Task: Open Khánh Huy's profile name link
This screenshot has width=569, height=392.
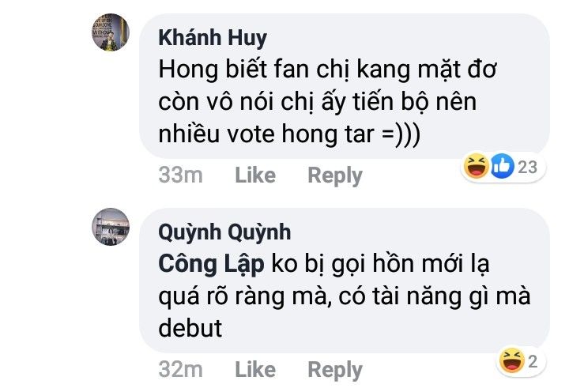Action: (x=213, y=37)
